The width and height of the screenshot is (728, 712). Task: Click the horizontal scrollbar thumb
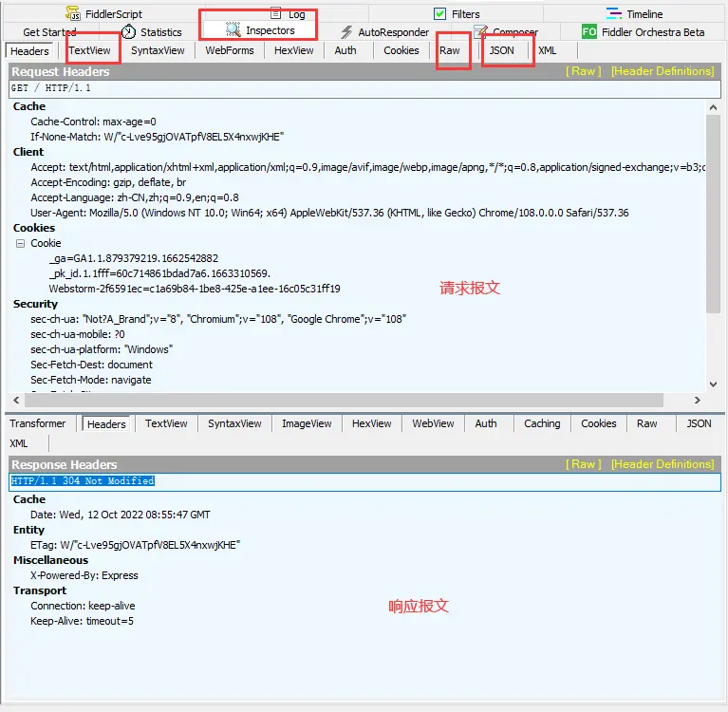(344, 400)
